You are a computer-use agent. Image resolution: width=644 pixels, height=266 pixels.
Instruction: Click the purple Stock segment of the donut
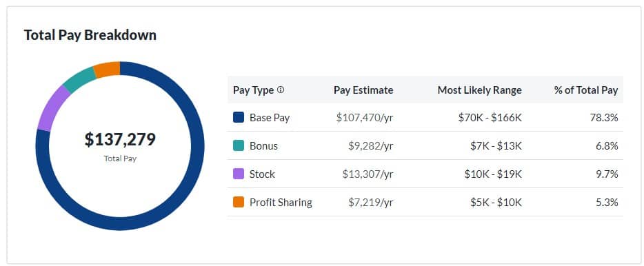[52, 108]
